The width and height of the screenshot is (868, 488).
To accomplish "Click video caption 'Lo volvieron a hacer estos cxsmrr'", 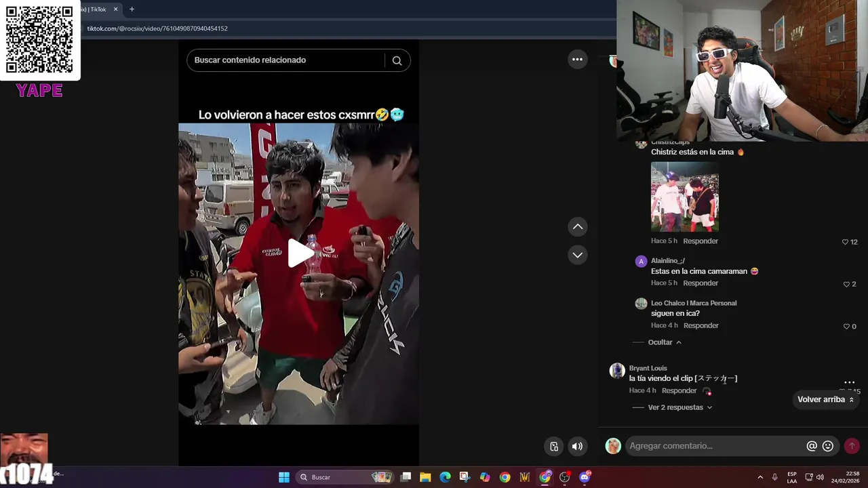I will pyautogui.click(x=286, y=115).
